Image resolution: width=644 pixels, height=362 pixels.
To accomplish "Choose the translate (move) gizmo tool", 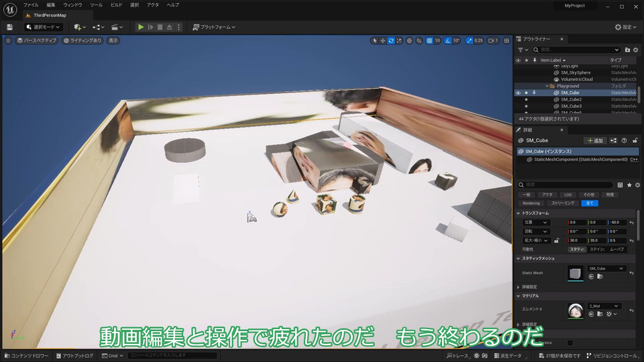I will click(382, 41).
